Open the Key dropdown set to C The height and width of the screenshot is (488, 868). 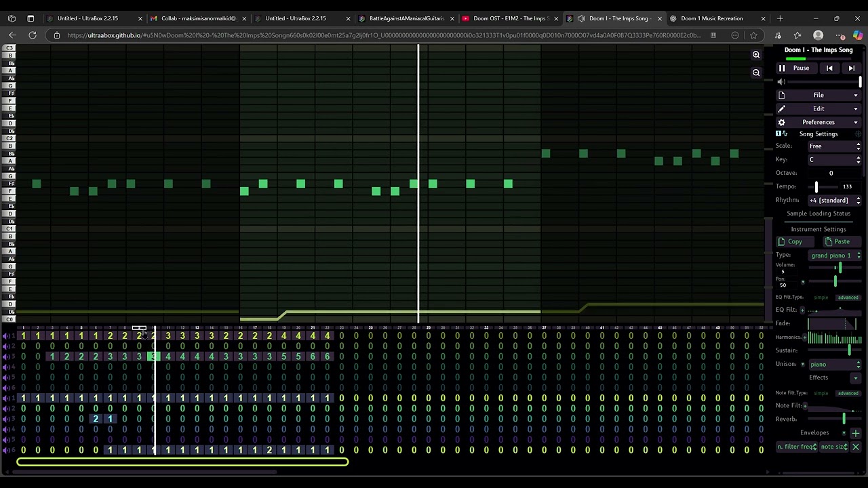pos(834,160)
